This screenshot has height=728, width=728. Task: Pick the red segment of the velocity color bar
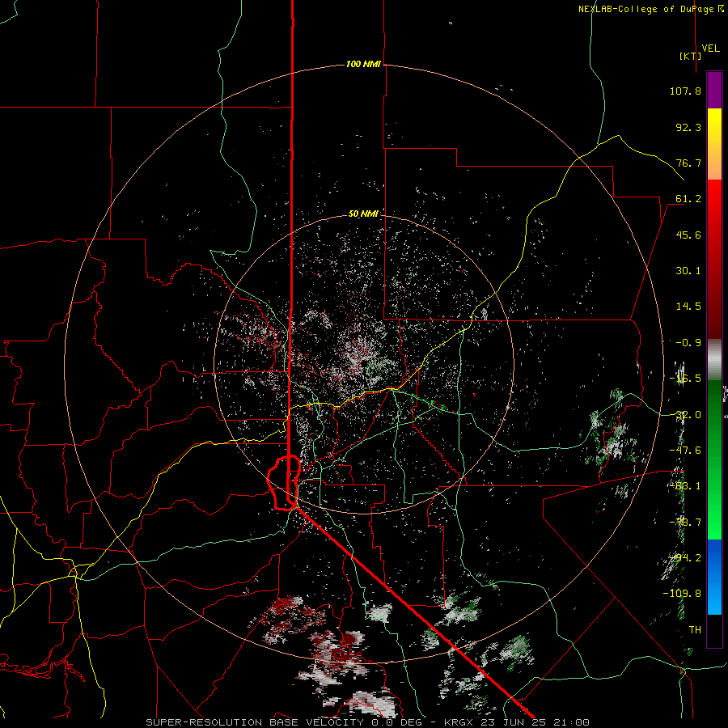(x=714, y=259)
